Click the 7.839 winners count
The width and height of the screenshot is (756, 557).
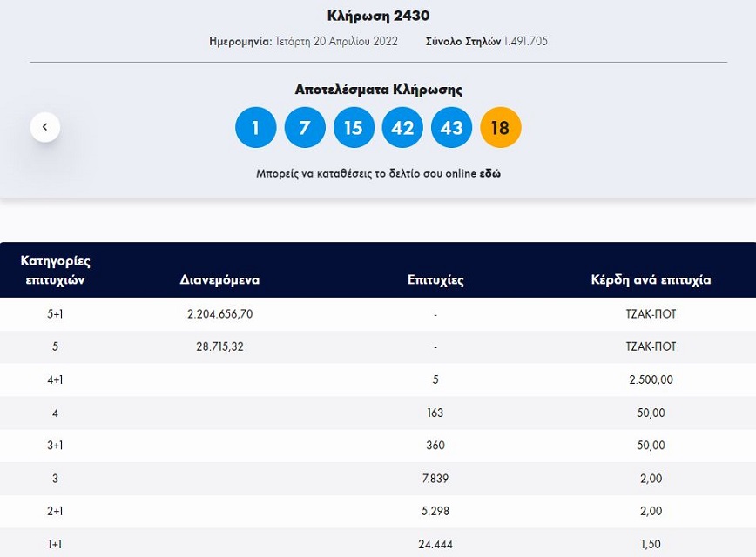[435, 479]
